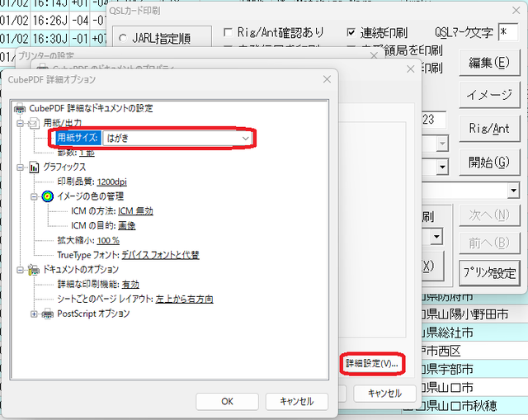Click the 16:30J log row

click(x=53, y=39)
